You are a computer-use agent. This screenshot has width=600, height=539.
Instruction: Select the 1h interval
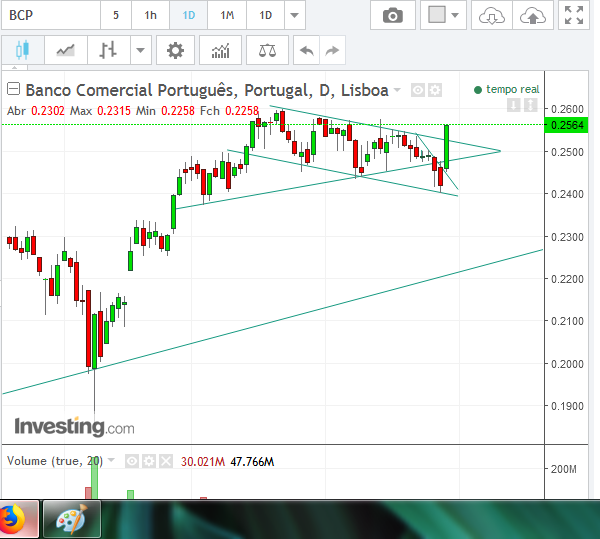coord(150,15)
